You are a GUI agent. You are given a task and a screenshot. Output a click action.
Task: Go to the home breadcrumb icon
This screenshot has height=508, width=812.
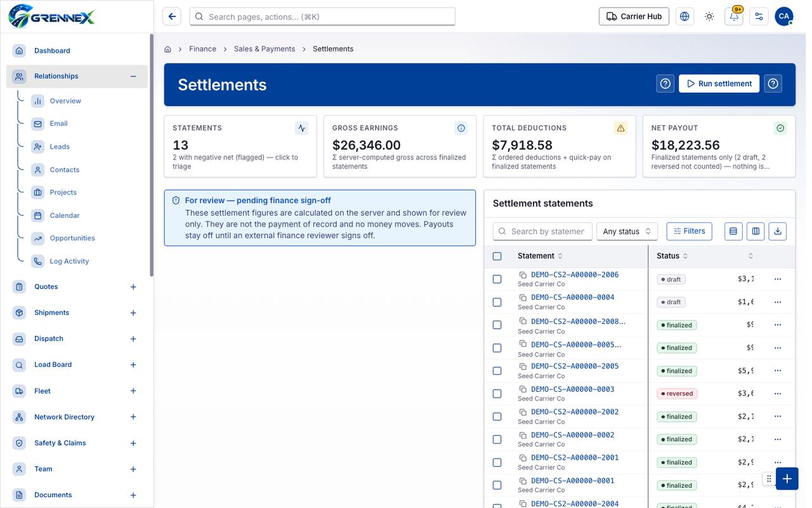coord(168,49)
